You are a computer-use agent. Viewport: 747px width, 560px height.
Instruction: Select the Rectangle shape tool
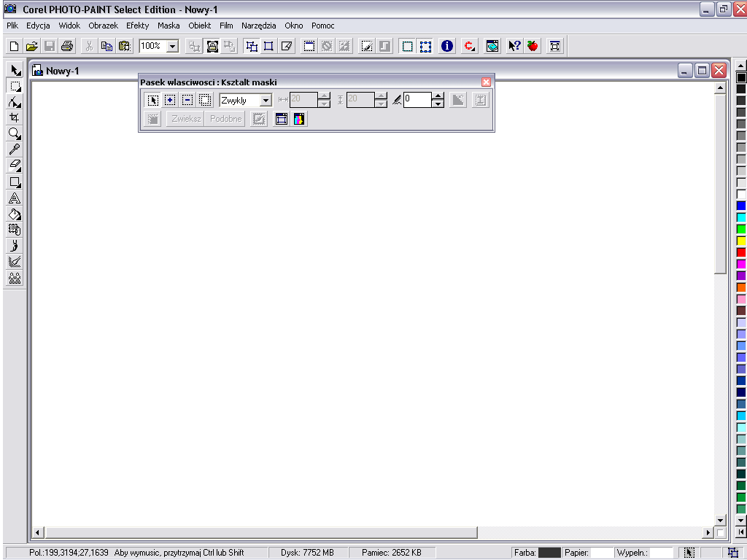point(15,182)
